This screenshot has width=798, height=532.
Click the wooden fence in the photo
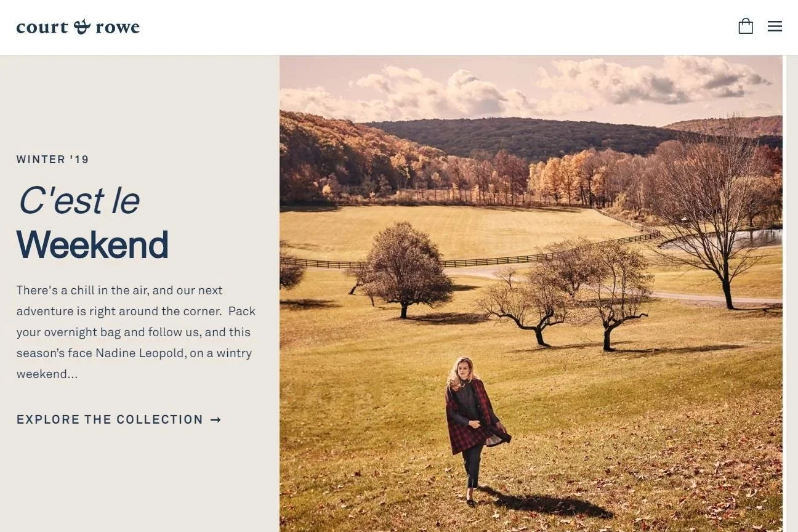point(468,260)
